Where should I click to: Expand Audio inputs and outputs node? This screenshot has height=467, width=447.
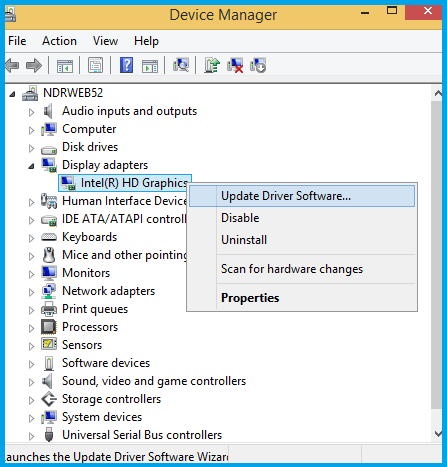pos(31,112)
